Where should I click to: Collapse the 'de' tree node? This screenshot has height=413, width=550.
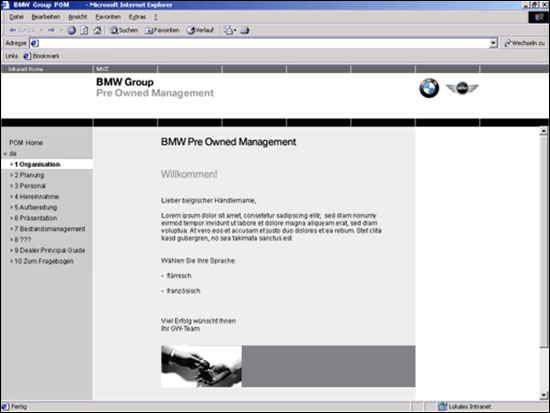click(x=5, y=154)
